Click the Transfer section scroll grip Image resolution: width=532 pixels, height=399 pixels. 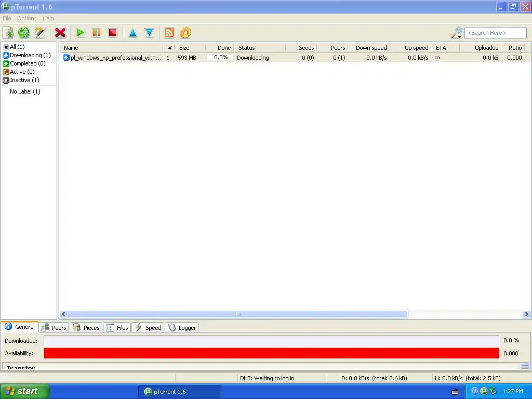pos(525,366)
